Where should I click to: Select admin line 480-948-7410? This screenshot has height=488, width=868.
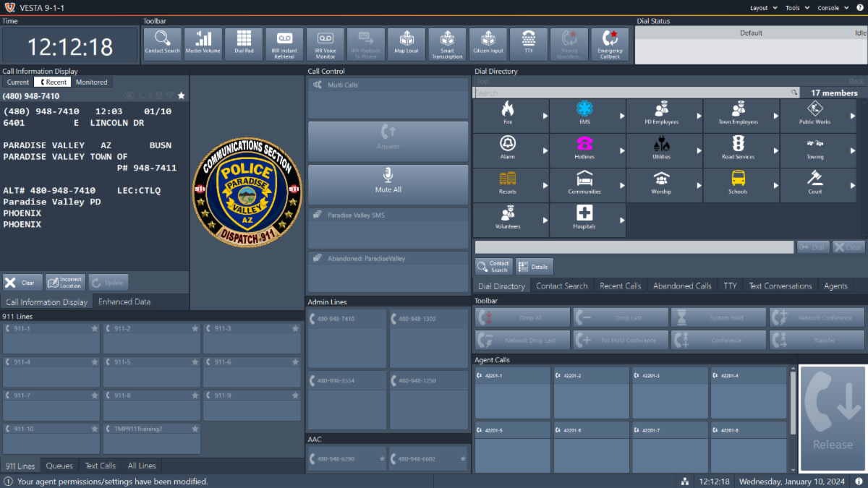[347, 338]
